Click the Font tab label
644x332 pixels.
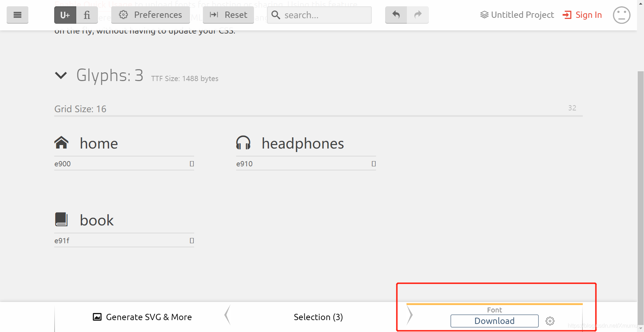[495, 310]
